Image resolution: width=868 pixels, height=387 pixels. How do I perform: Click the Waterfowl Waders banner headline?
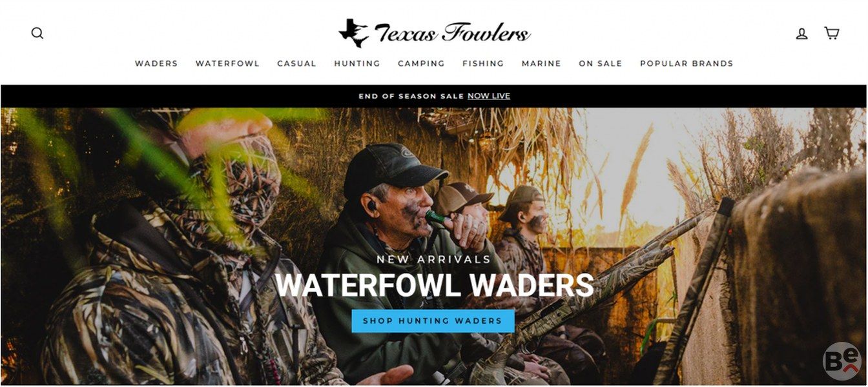435,285
